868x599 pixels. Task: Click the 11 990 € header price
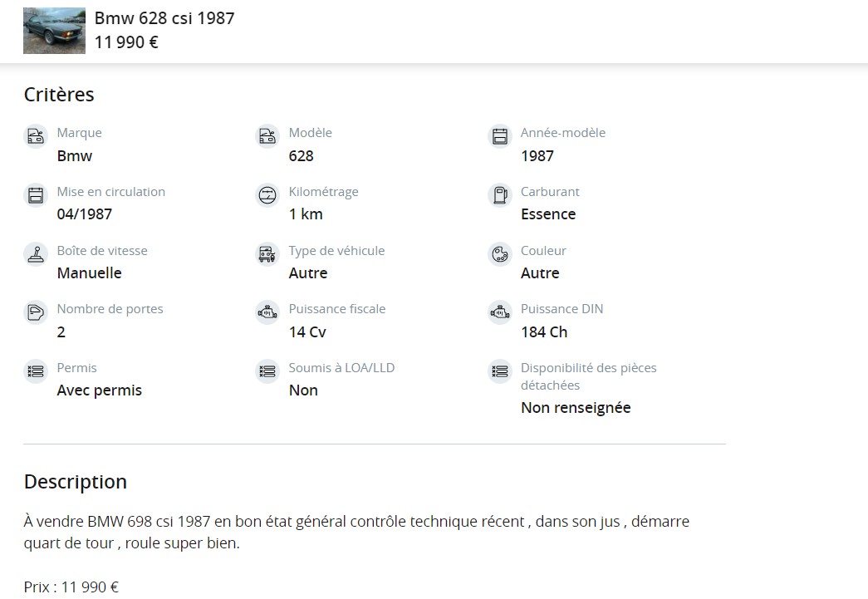coord(126,42)
